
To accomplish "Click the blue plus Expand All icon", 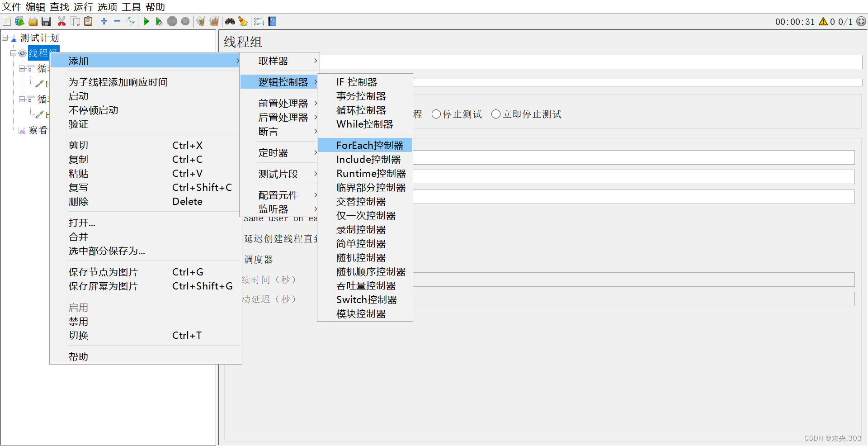I will coord(104,21).
